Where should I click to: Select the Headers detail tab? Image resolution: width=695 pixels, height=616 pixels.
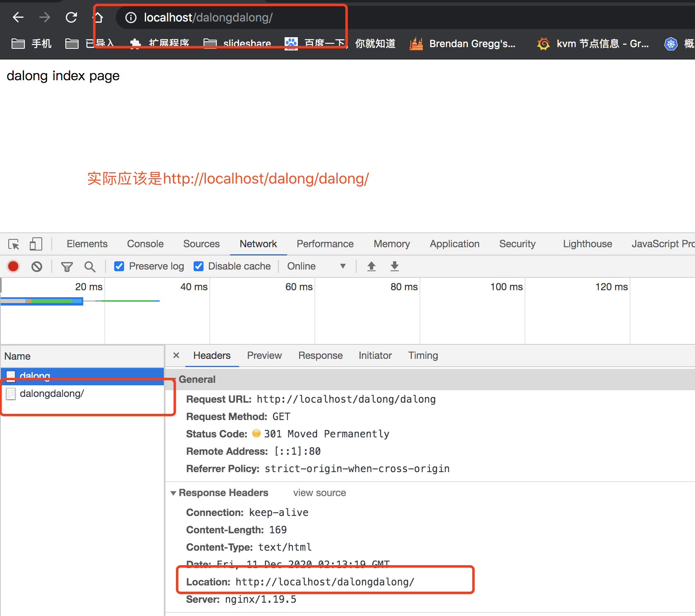click(212, 356)
